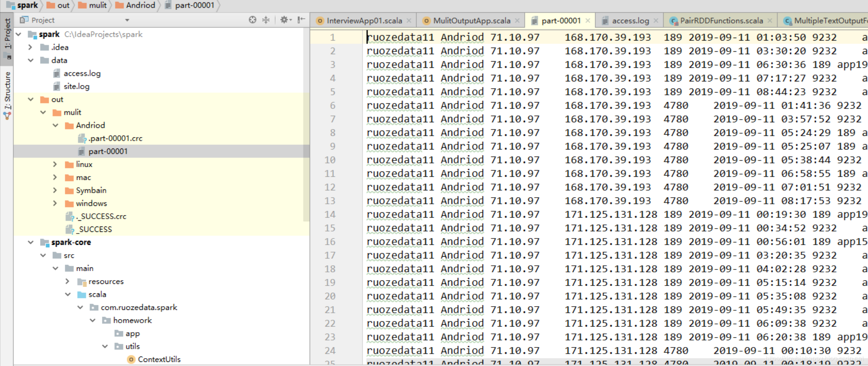
Task: Collapse the src folder
Action: coord(43,255)
